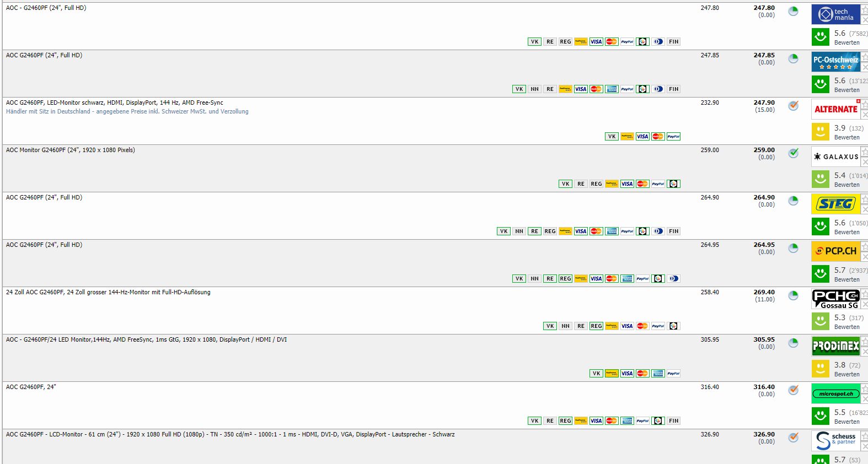The width and height of the screenshot is (868, 464).
Task: Click the PayPal icon in the ALTERNATE row
Action: tap(673, 137)
